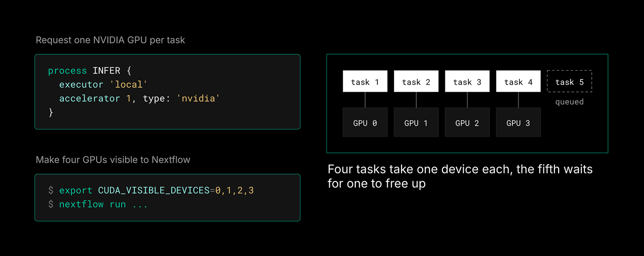
Task: Select the 'GPU 2' block
Action: [467, 122]
